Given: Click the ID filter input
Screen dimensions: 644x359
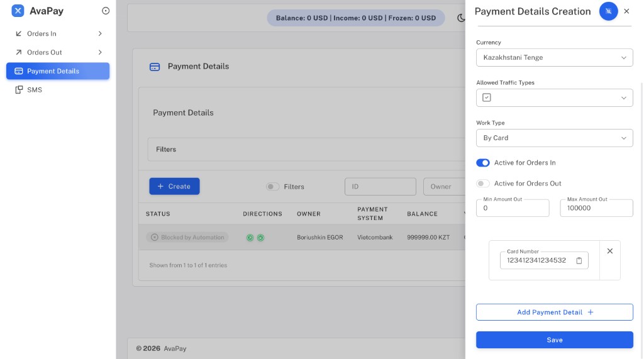Looking at the screenshot, I should point(380,187).
